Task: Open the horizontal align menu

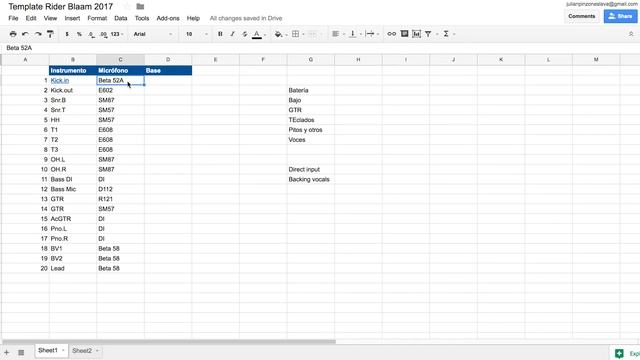Action: click(338, 34)
